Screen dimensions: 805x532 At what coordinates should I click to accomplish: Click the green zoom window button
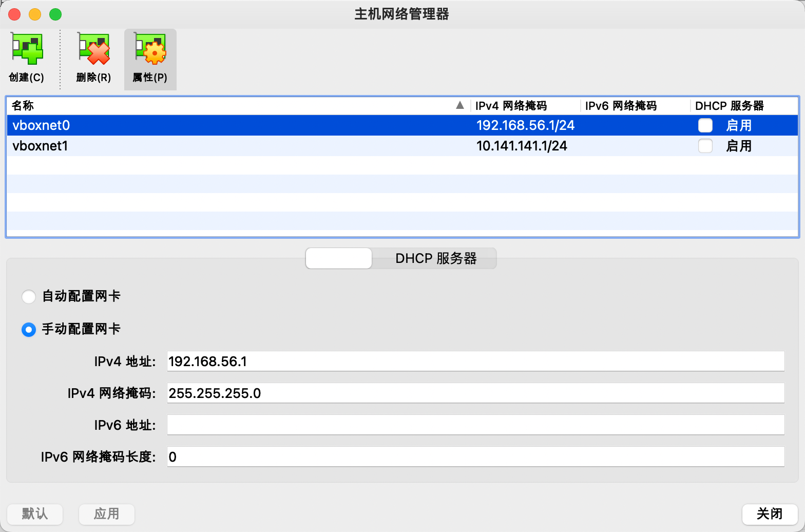pyautogui.click(x=55, y=14)
